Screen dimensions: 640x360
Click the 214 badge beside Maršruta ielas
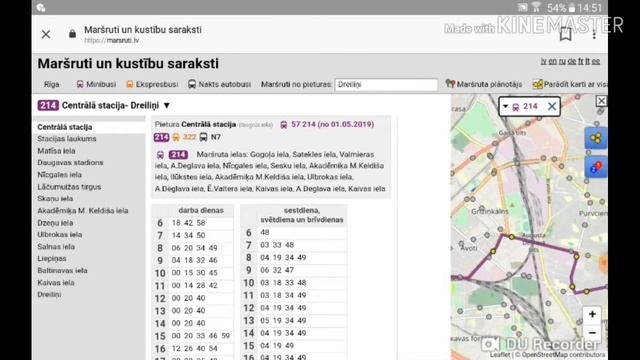pyautogui.click(x=178, y=155)
